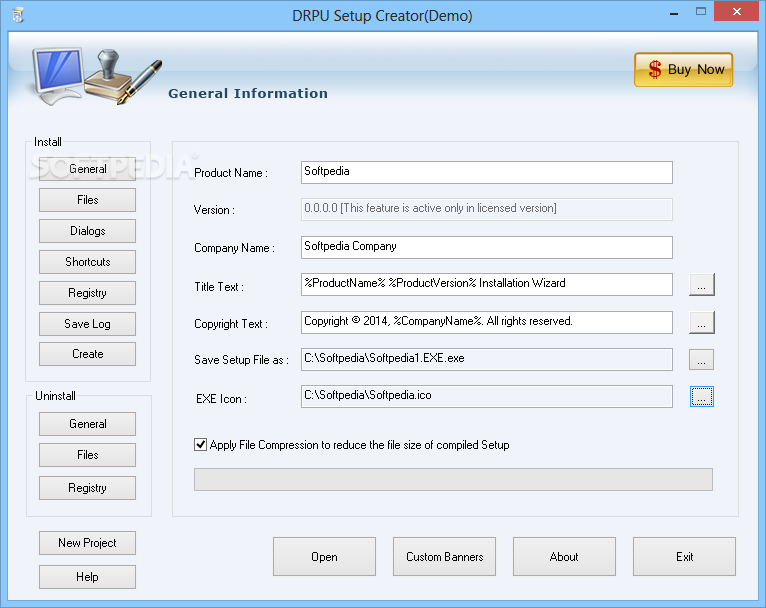
Task: Start a New Project
Action: pos(87,543)
